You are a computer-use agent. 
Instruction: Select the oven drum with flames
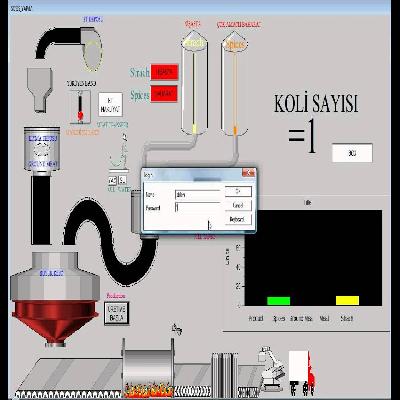148,368
